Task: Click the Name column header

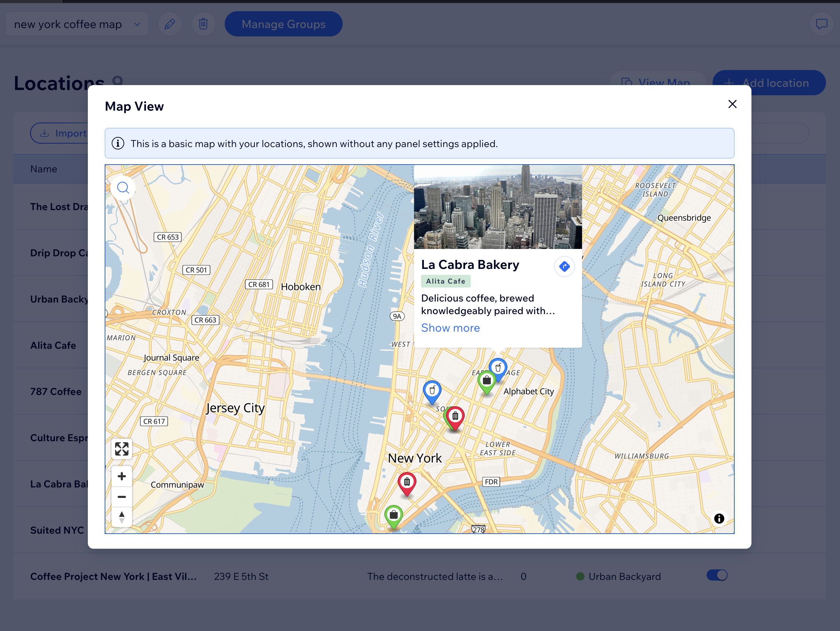Action: [44, 169]
